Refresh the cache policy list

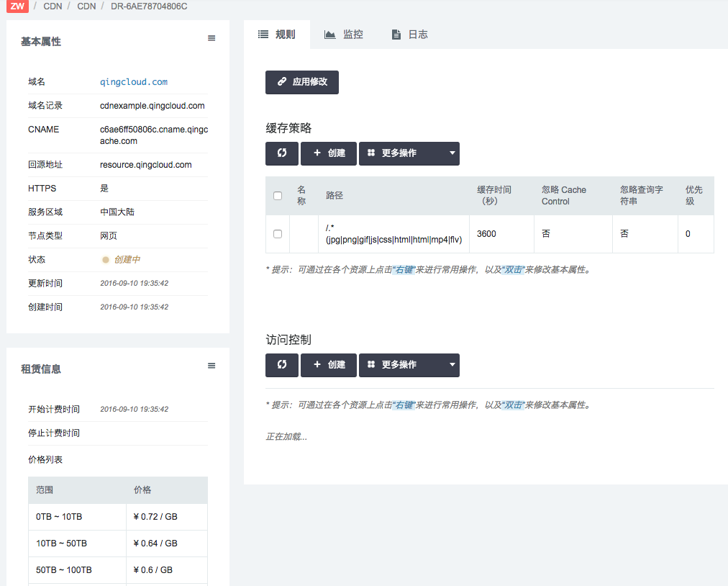282,153
